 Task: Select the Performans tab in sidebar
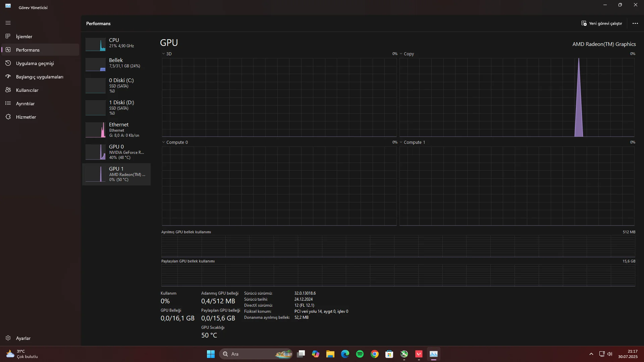tap(28, 50)
